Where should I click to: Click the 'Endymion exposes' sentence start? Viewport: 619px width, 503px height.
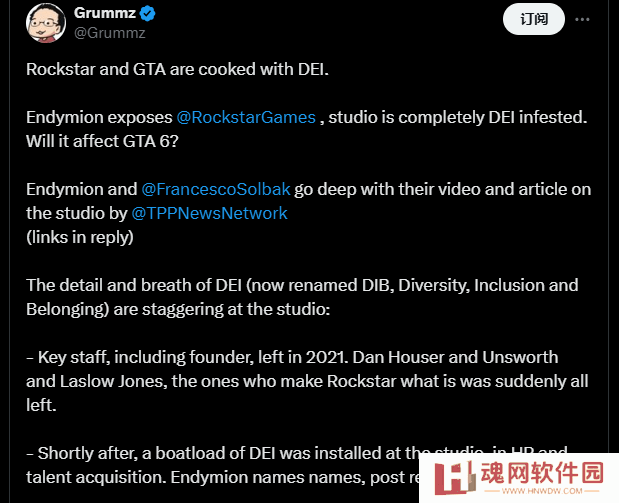tap(99, 117)
